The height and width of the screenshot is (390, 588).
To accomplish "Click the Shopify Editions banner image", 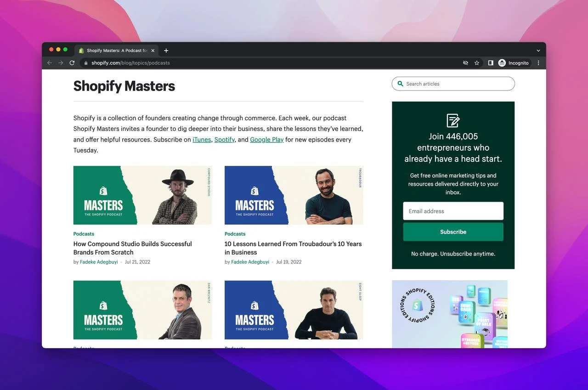I will pos(450,314).
